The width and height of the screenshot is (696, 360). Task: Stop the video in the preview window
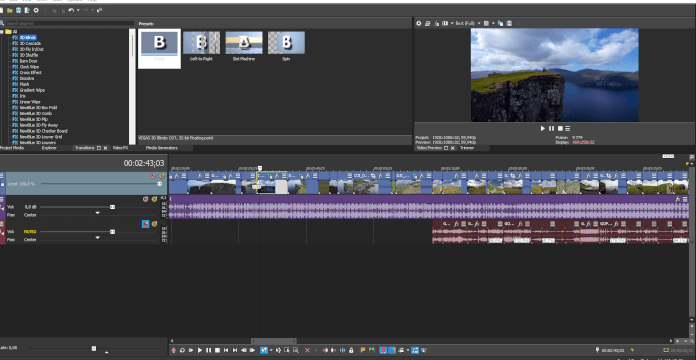560,128
